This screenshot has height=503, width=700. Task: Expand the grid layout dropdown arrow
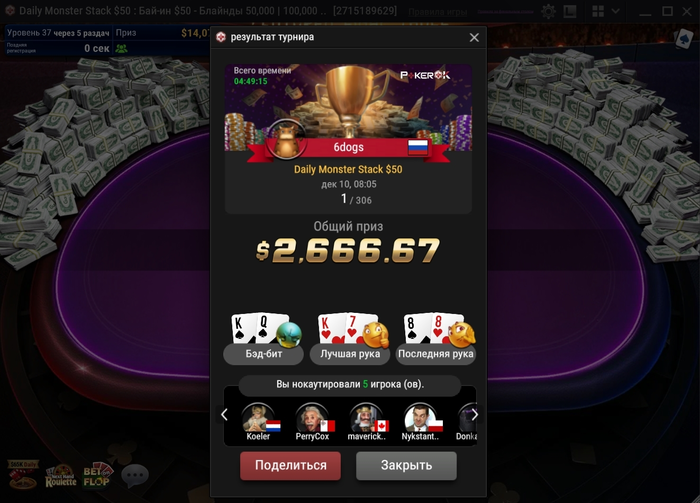click(x=616, y=11)
